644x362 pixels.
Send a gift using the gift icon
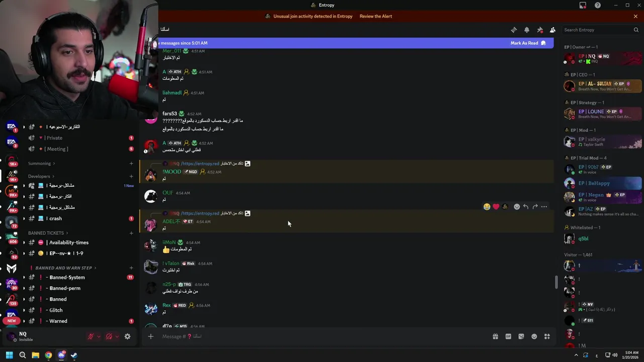(495, 336)
